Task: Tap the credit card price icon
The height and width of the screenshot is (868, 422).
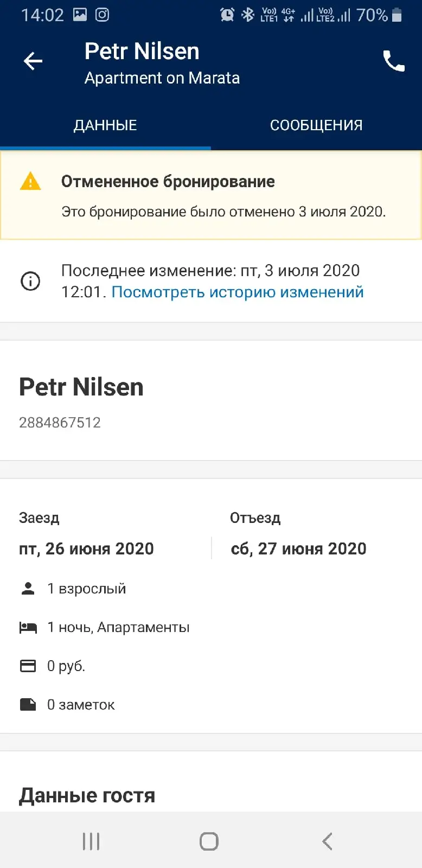Action: coord(28,666)
